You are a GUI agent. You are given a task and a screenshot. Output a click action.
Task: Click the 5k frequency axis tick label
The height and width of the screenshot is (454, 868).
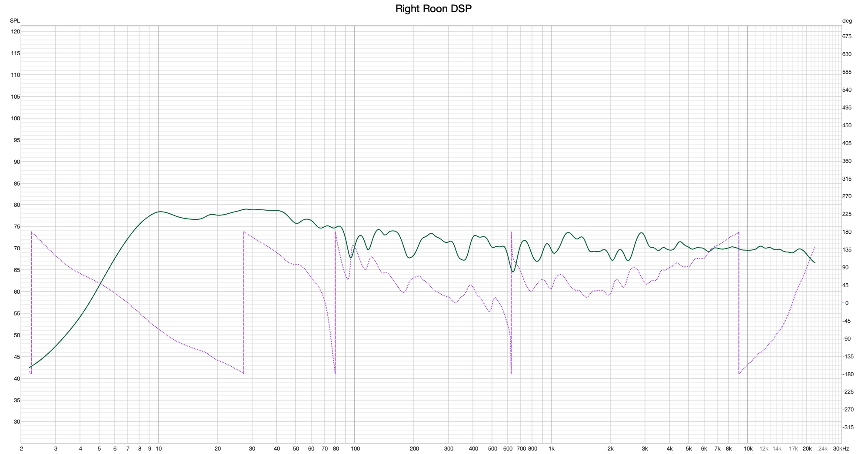689,449
